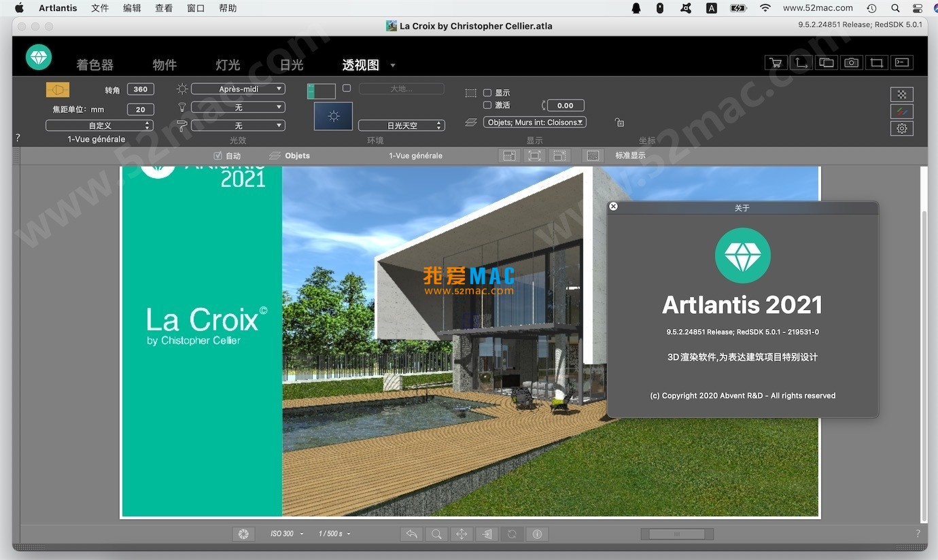Open the paint roller 无 dropdown
This screenshot has height=560, width=938.
[x=238, y=126]
